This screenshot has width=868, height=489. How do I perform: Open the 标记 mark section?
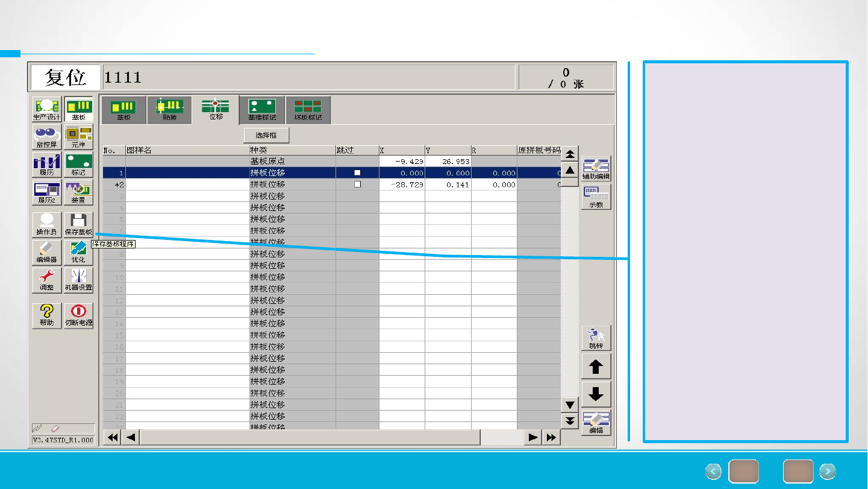[78, 165]
